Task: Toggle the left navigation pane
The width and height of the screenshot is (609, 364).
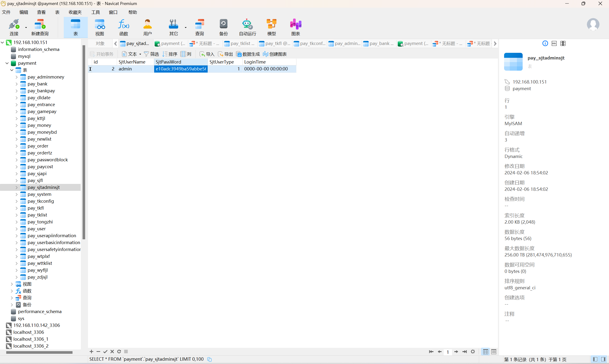Action: (x=595, y=359)
